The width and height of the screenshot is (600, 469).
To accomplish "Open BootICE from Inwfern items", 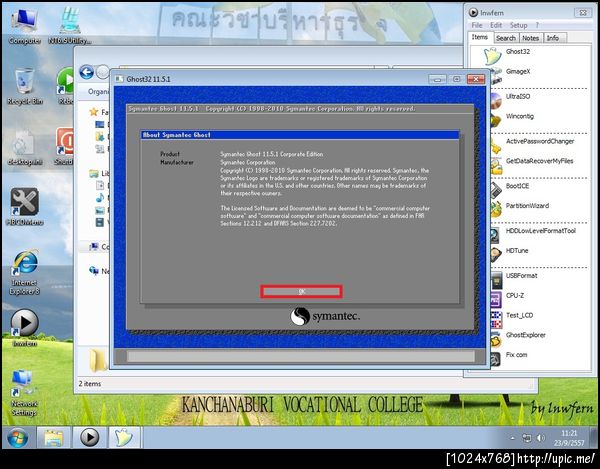I will click(517, 186).
